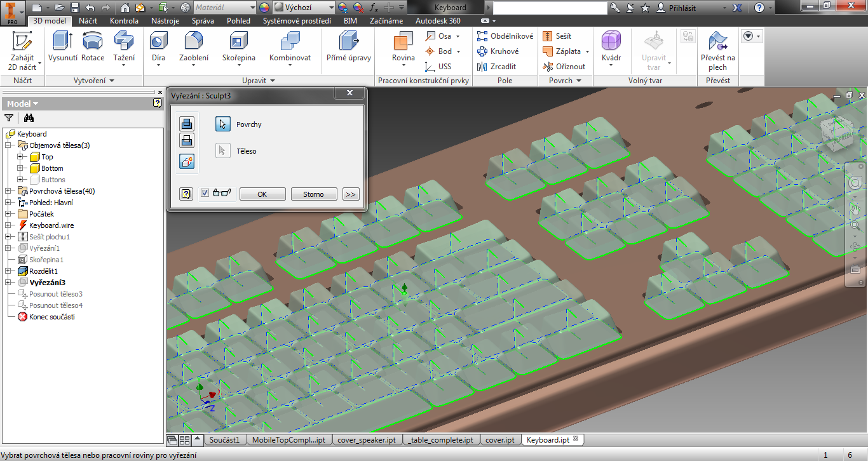868x461 pixels.
Task: Click the search field in title bar
Action: point(549,8)
